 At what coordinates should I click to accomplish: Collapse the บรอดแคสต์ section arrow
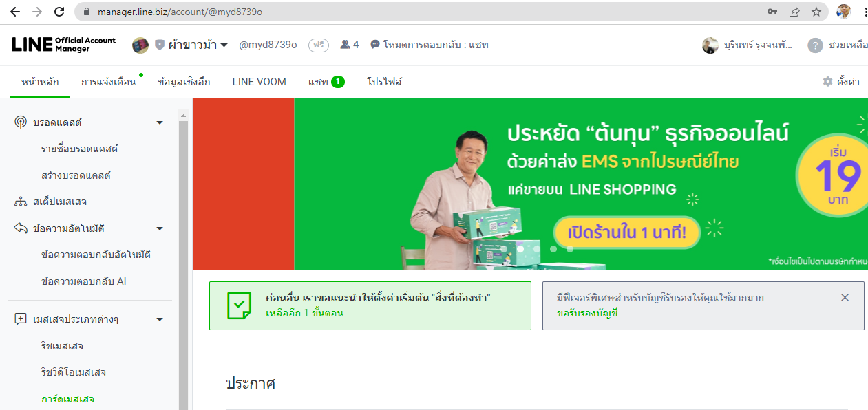click(x=160, y=122)
